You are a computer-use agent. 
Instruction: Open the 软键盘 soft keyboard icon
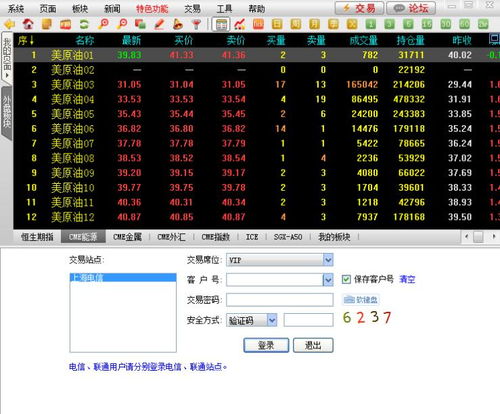coord(361,300)
